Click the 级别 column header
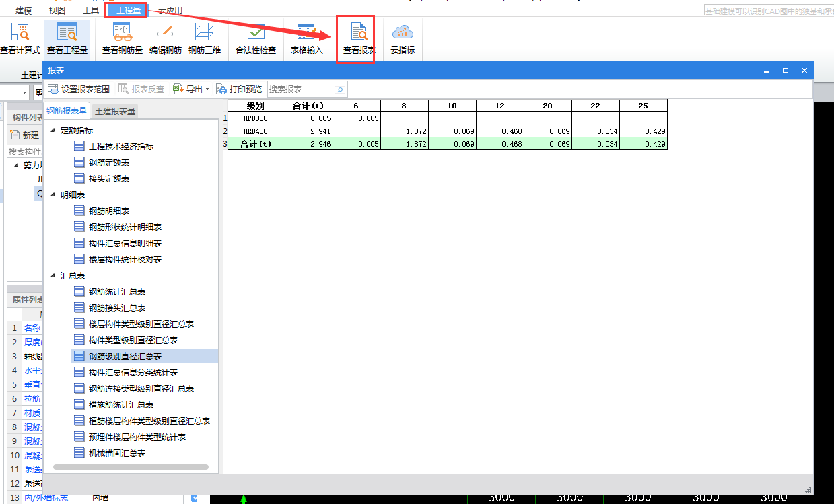834x504 pixels. (256, 106)
